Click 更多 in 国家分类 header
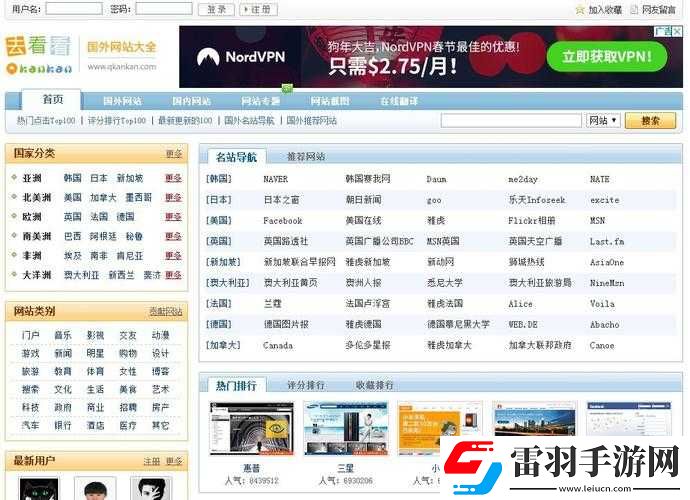The height and width of the screenshot is (500, 690). pyautogui.click(x=174, y=154)
